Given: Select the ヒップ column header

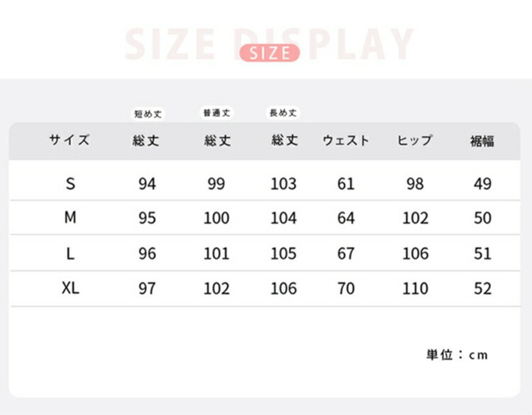Looking at the screenshot, I should click(x=415, y=141).
